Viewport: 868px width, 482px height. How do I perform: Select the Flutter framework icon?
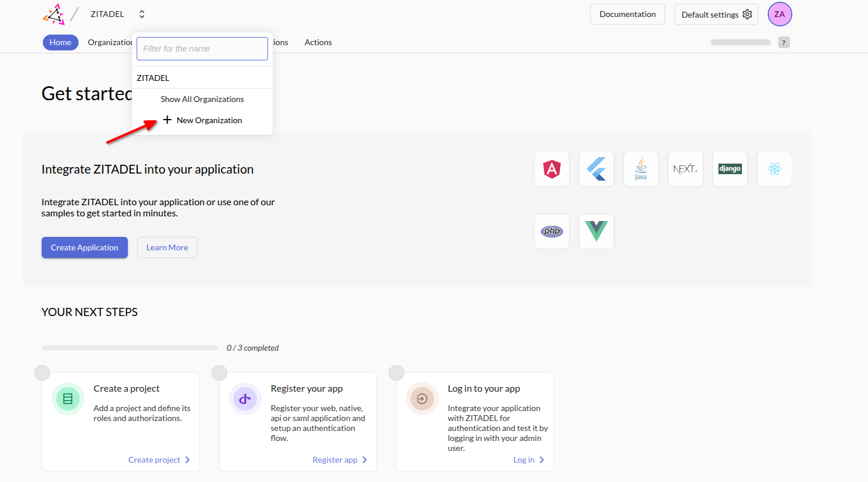[x=596, y=169]
